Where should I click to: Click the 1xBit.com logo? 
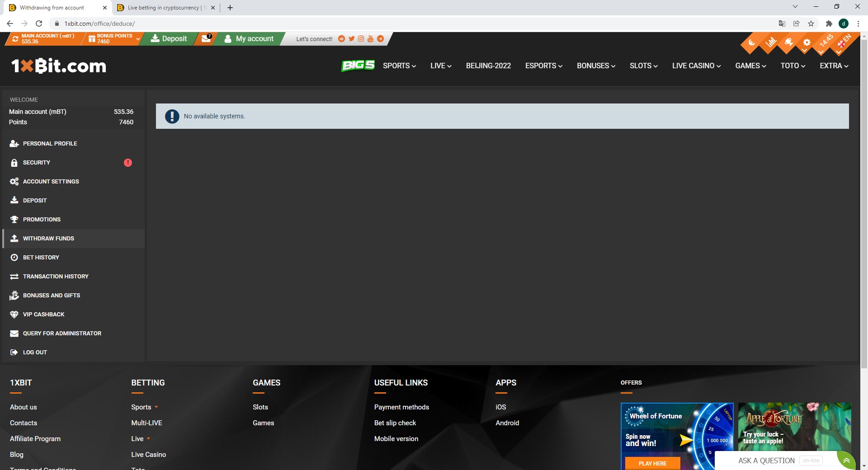(x=59, y=66)
